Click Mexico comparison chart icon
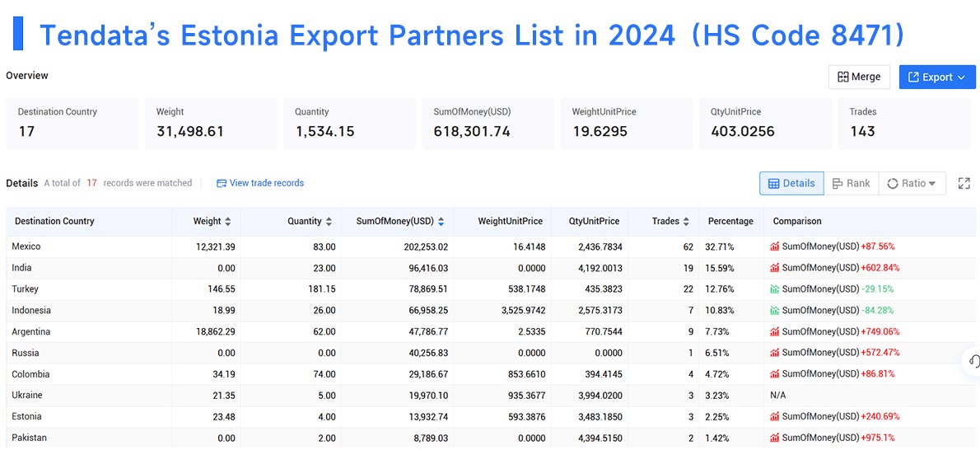980x455 pixels. pyautogui.click(x=775, y=247)
